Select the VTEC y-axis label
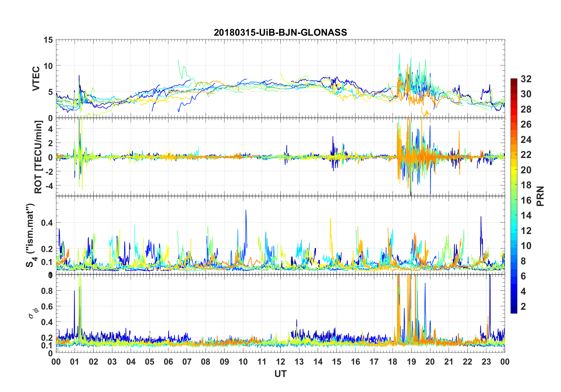This screenshot has height=392, width=561. pyautogui.click(x=36, y=79)
